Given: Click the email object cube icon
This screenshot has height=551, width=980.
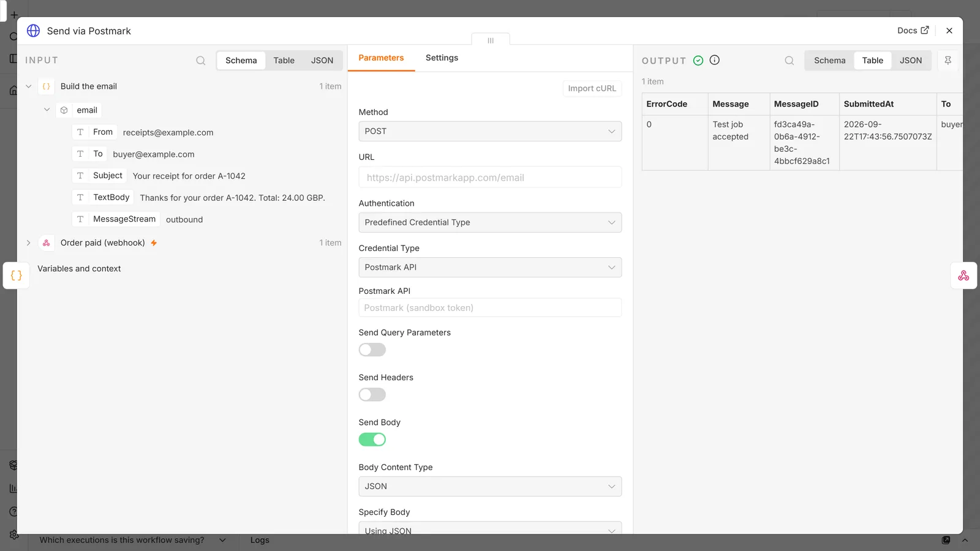Looking at the screenshot, I should 64,110.
